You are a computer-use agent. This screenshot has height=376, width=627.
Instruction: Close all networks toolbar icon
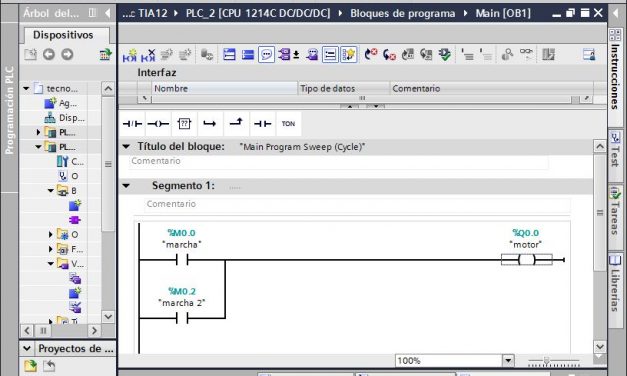[x=248, y=55]
